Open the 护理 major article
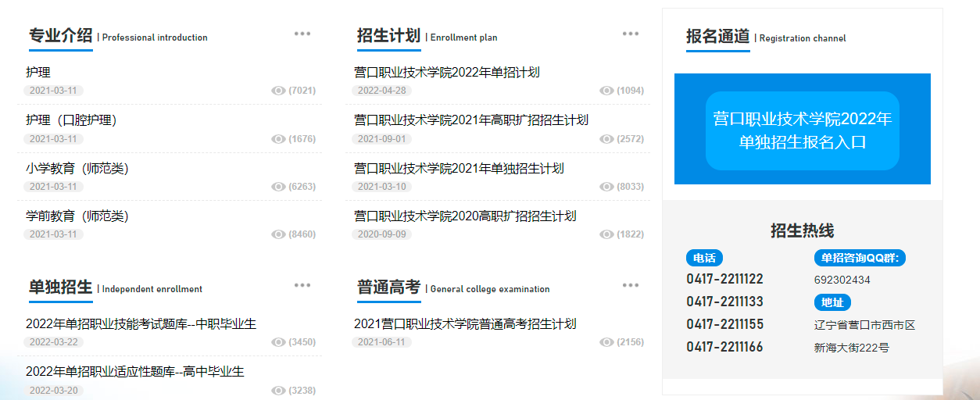Image resolution: width=980 pixels, height=400 pixels. [x=38, y=72]
